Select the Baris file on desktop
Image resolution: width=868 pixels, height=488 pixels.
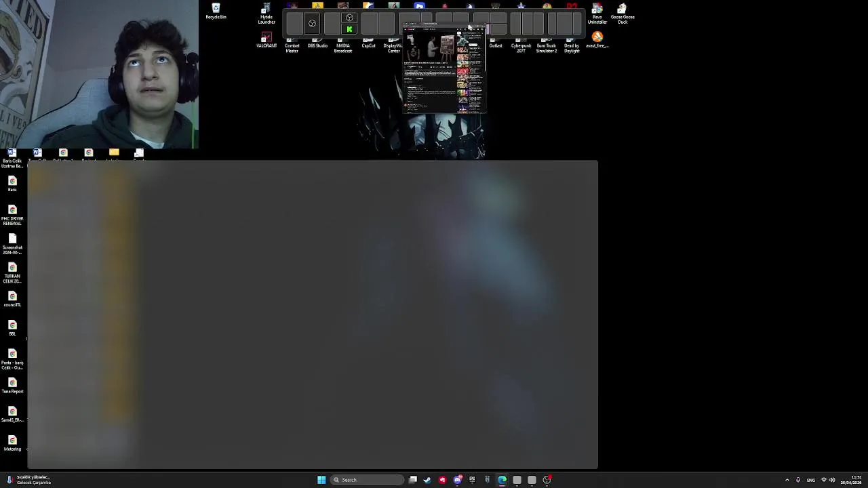click(12, 184)
